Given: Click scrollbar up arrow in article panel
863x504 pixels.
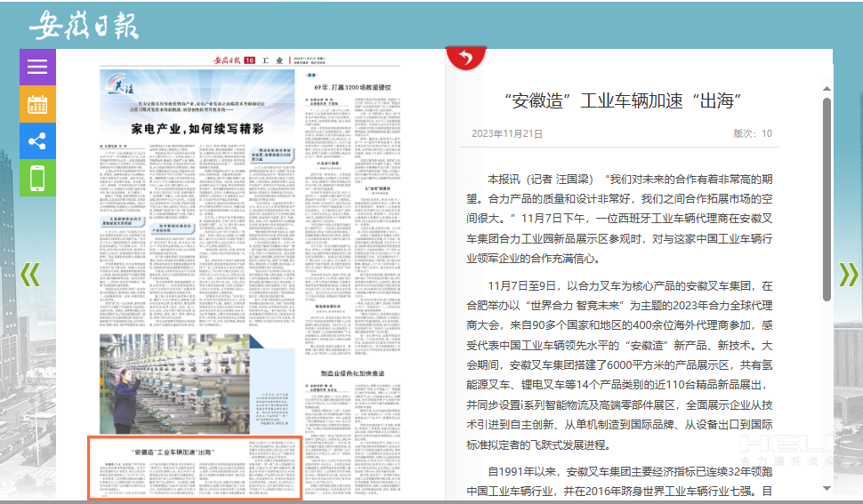Looking at the screenshot, I should click(x=827, y=89).
